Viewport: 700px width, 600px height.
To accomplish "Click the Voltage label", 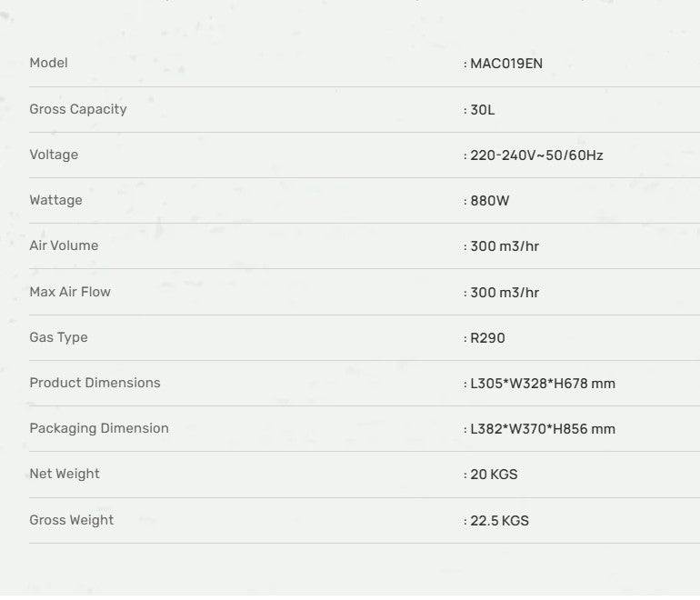I will point(54,155).
